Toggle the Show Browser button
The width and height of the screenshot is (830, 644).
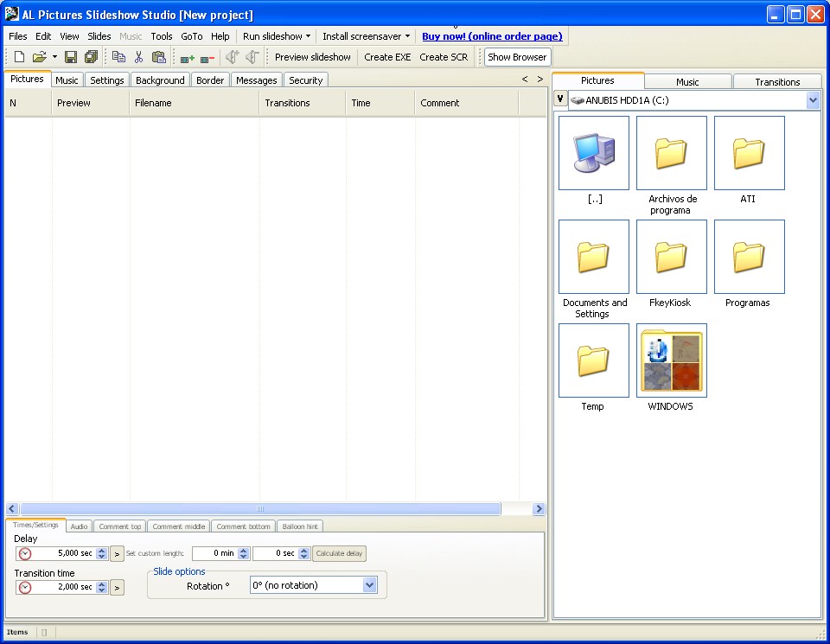pyautogui.click(x=517, y=57)
